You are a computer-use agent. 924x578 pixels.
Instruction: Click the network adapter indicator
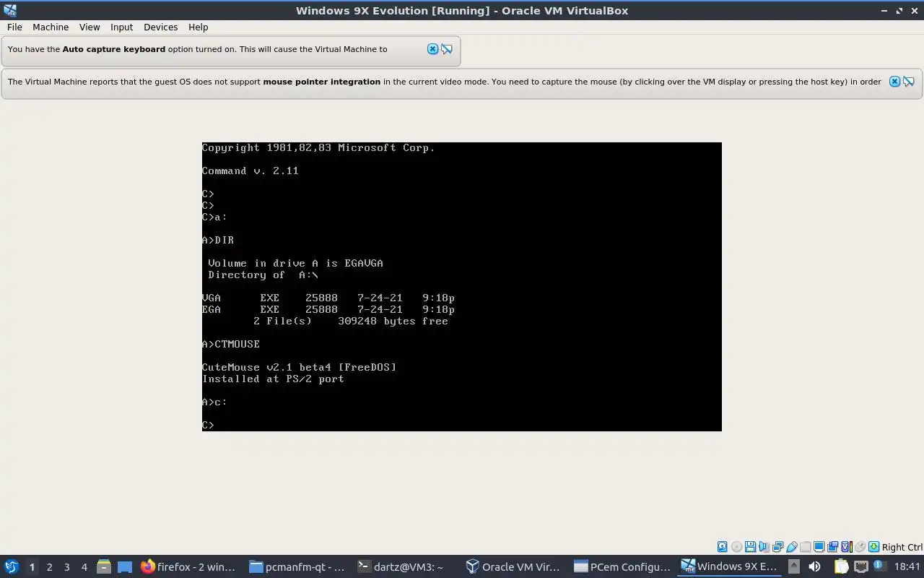[x=777, y=547]
